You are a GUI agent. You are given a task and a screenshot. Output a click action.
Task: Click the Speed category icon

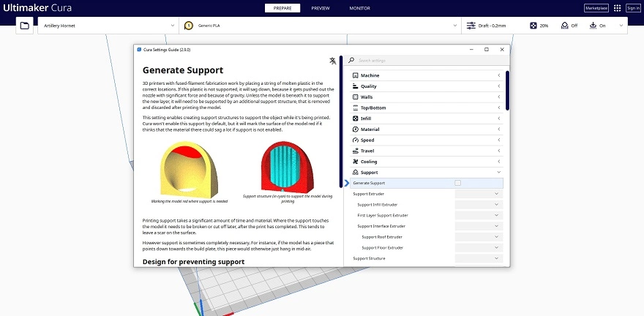(355, 140)
